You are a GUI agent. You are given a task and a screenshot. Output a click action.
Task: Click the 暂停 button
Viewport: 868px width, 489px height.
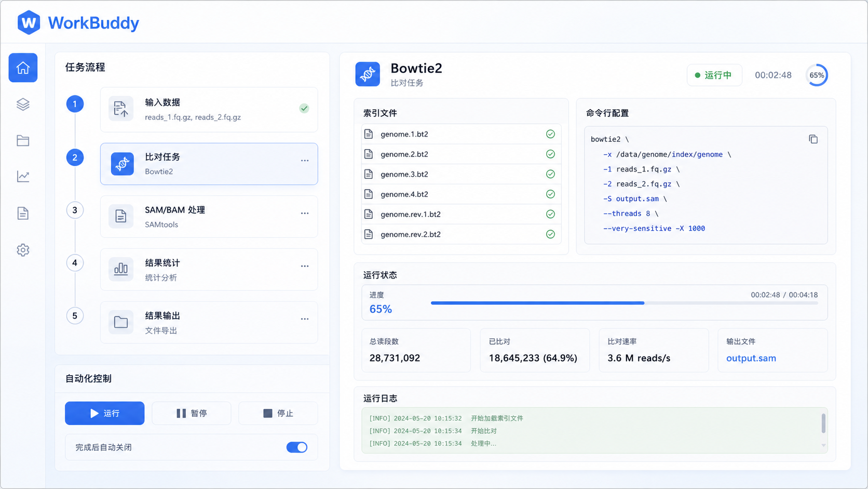191,413
